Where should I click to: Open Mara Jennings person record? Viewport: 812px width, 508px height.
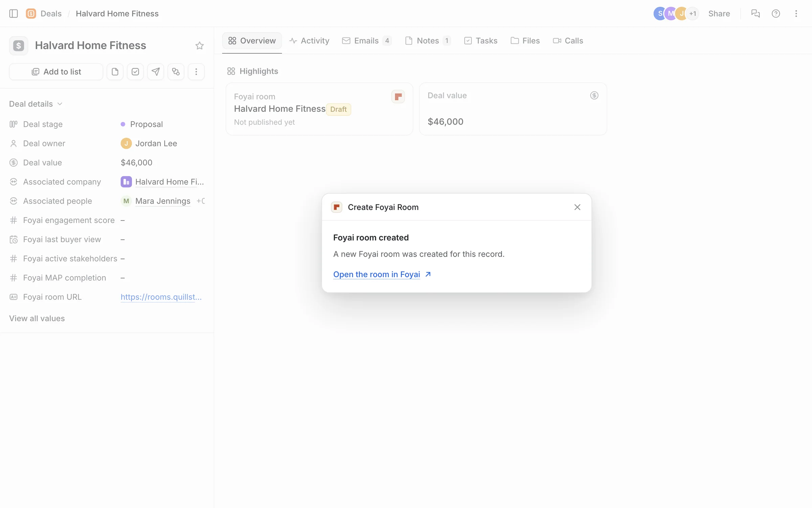(x=163, y=201)
